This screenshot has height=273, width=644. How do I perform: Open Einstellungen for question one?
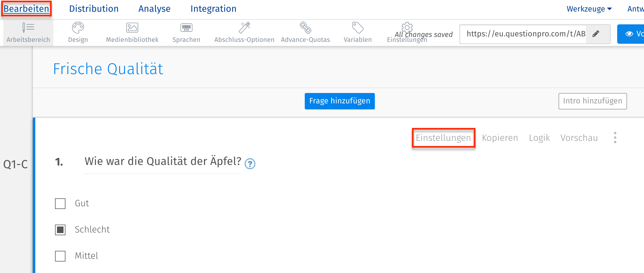click(x=443, y=138)
